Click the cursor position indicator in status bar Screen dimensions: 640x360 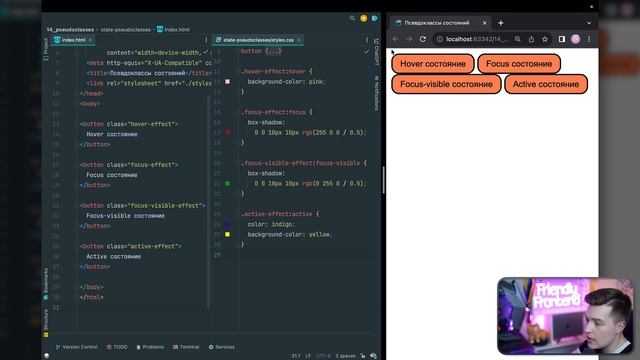pos(296,356)
